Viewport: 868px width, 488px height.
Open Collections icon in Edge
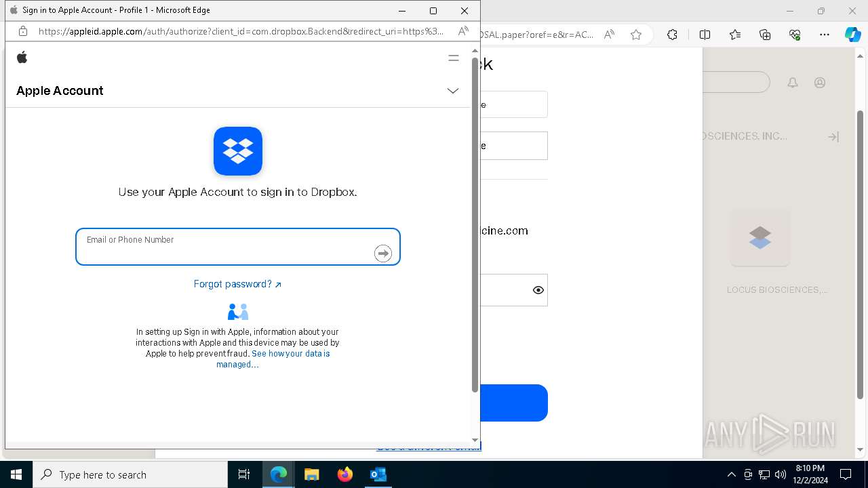coord(765,35)
